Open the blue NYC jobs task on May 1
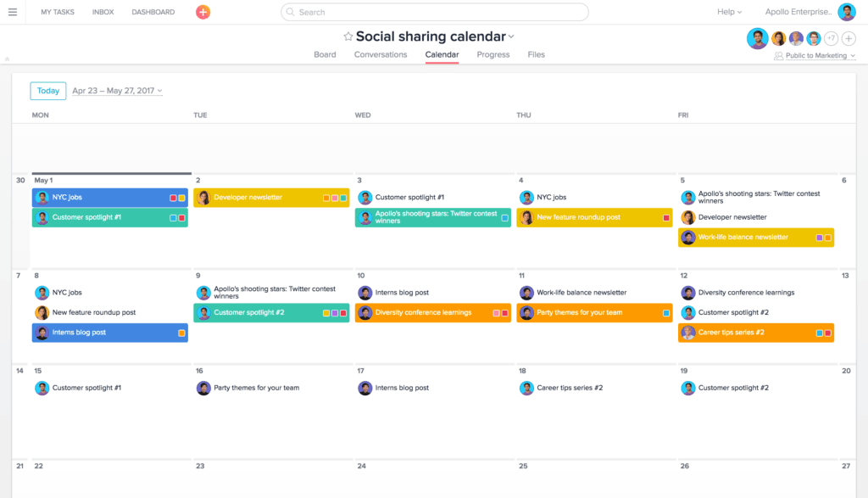Image resolution: width=868 pixels, height=498 pixels. coord(110,198)
